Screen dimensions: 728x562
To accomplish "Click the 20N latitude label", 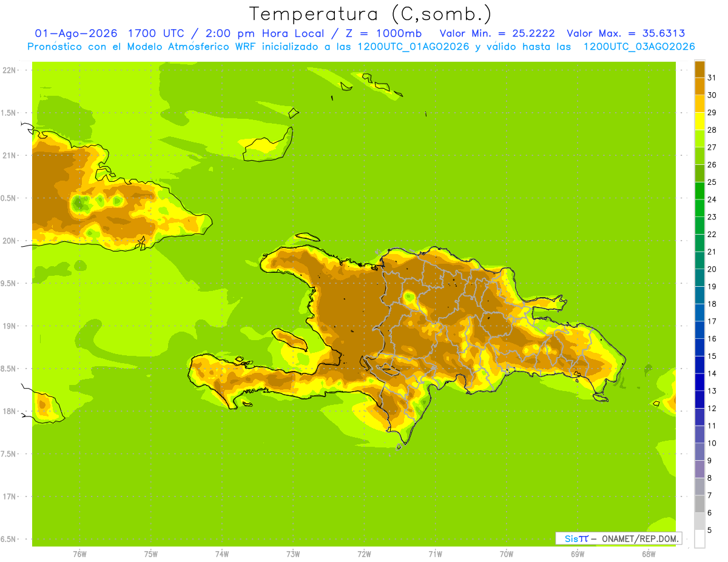I will (x=9, y=241).
